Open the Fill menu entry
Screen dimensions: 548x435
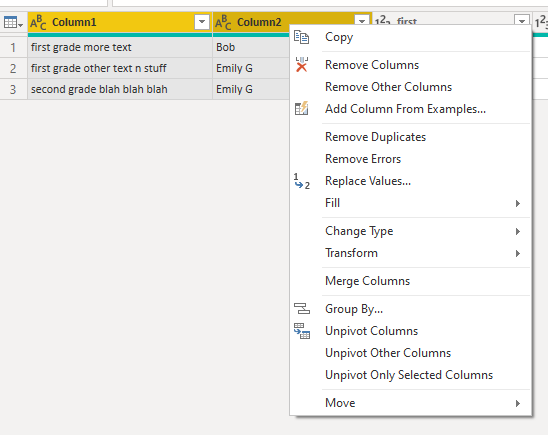click(x=411, y=203)
